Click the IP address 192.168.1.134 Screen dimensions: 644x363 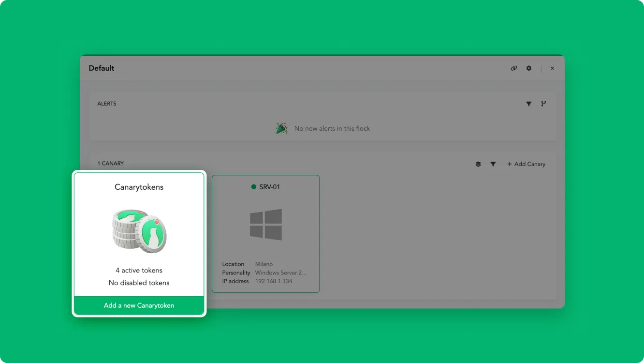tap(274, 281)
